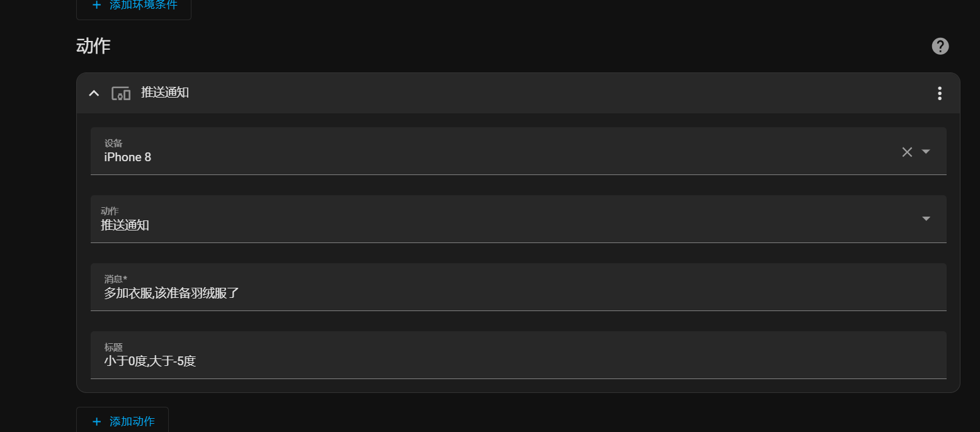Open help for the 动作 section

pyautogui.click(x=940, y=46)
